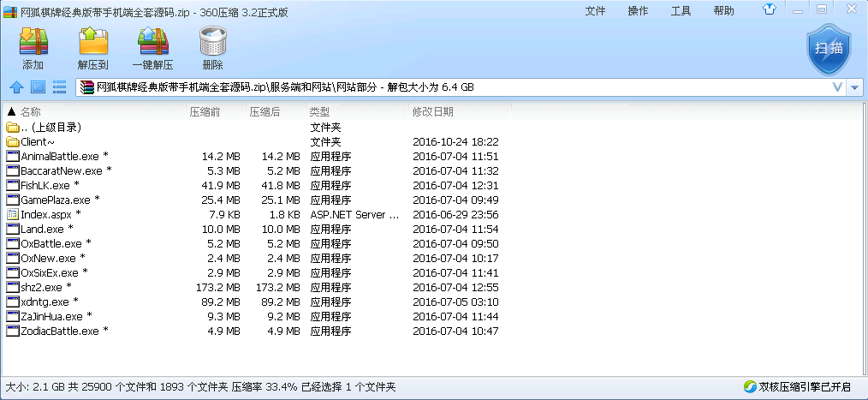Image resolution: width=868 pixels, height=400 pixels.
Task: Open the blue arrow dropdown beside address bar
Action: click(x=854, y=87)
